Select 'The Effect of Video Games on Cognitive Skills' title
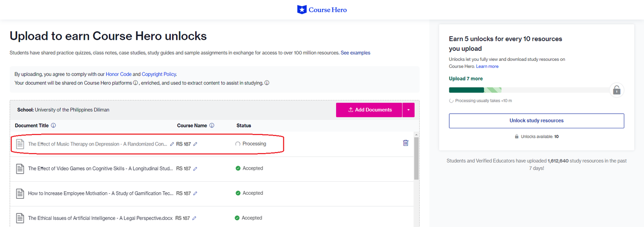Screen dimensions: 644x227 click(101, 169)
